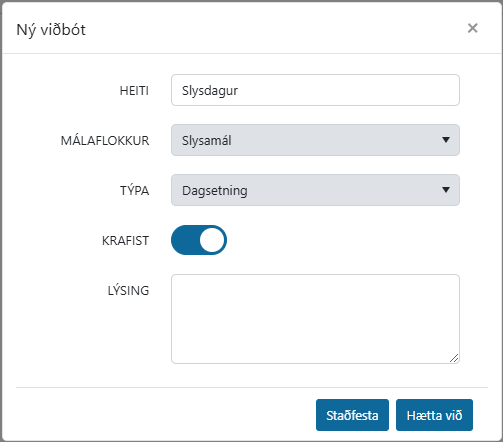Open the MÁLAFLOKKUR dropdown showing Slysamál
503x442 pixels.
pyautogui.click(x=315, y=140)
